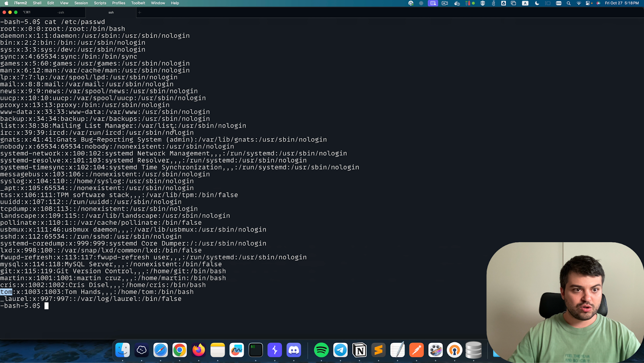Open Google Chrome in the Dock
The image size is (644, 363).
tap(180, 350)
